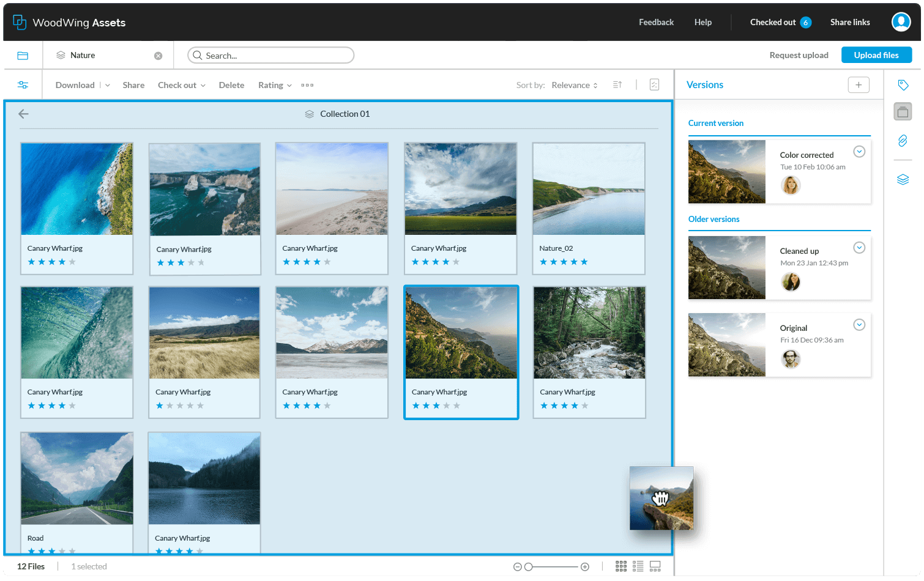
Task: Expand Original version options
Action: pos(859,325)
